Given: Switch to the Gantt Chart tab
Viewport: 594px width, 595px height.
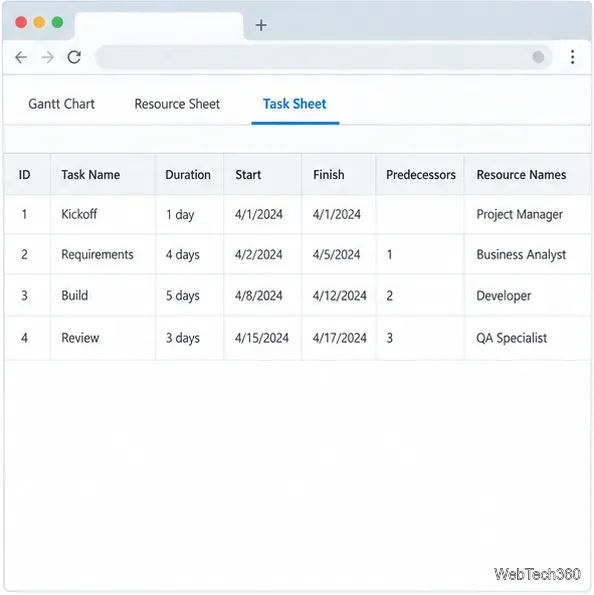Looking at the screenshot, I should 61,104.
